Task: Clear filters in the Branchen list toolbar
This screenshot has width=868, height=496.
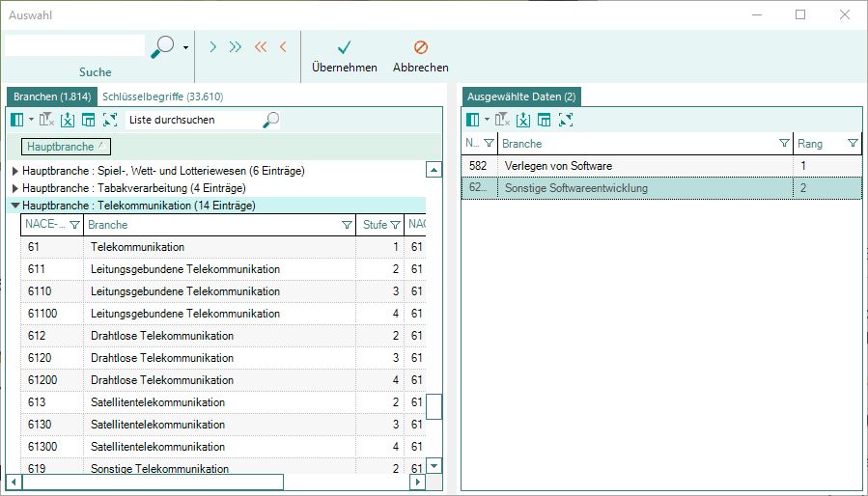Action: [x=45, y=120]
